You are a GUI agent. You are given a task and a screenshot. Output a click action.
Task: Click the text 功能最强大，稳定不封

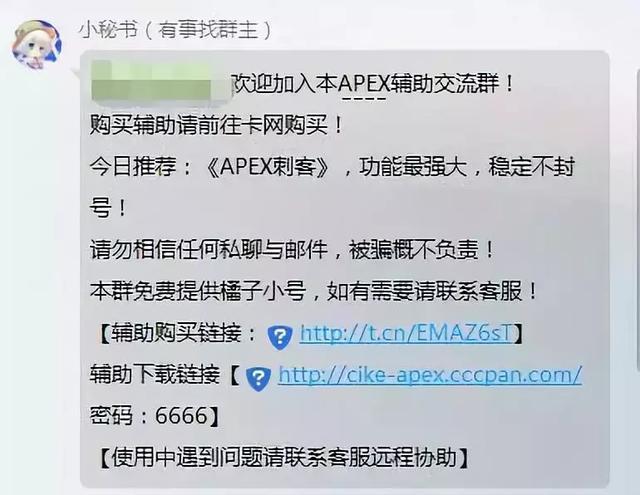[x=467, y=166]
